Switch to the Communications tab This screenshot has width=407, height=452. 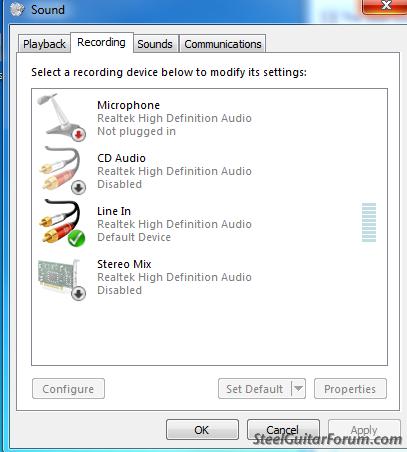coord(223,44)
